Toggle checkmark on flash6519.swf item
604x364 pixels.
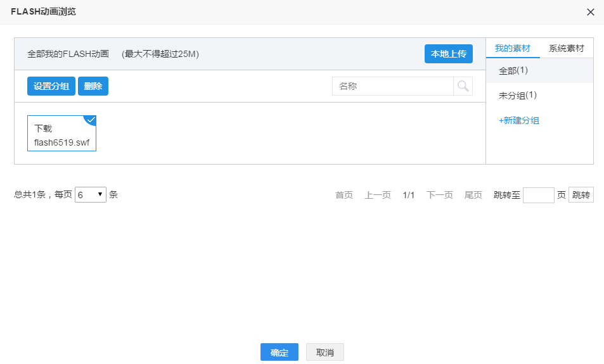click(x=90, y=120)
